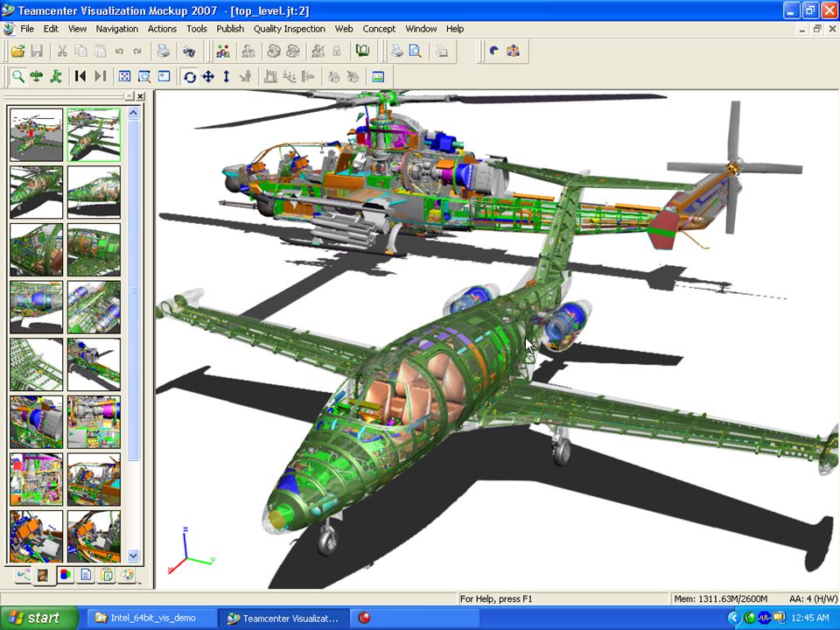Click the thumbnail panel scroll-up arrow
The image size is (840, 630).
pos(133,113)
